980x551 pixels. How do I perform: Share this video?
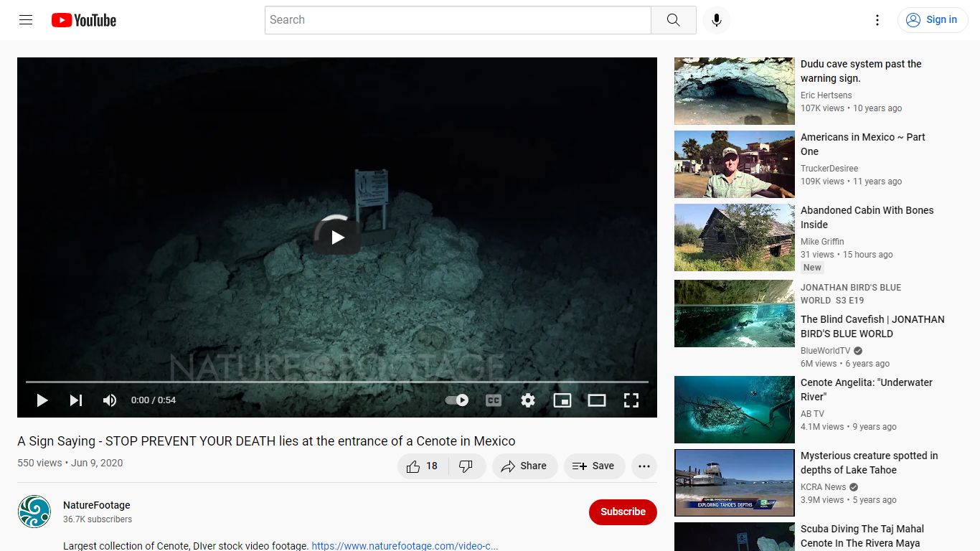point(524,466)
